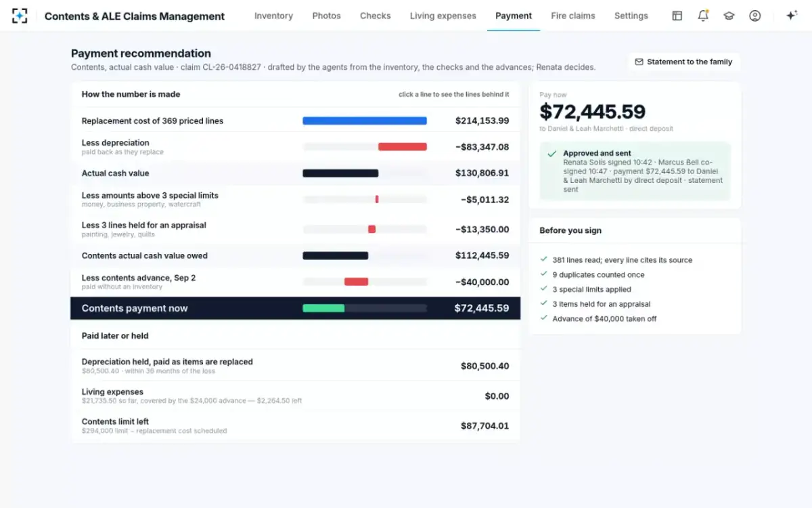
Task: Click the Contents payment now row
Action: (x=296, y=308)
